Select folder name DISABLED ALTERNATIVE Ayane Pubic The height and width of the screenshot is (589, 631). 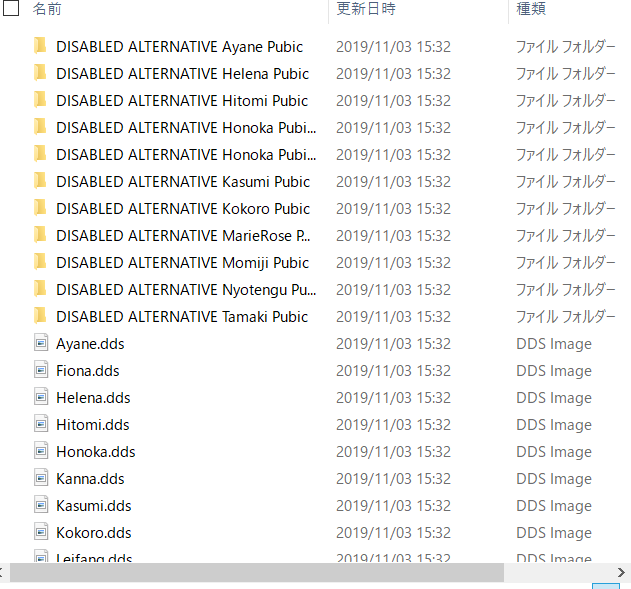point(179,47)
